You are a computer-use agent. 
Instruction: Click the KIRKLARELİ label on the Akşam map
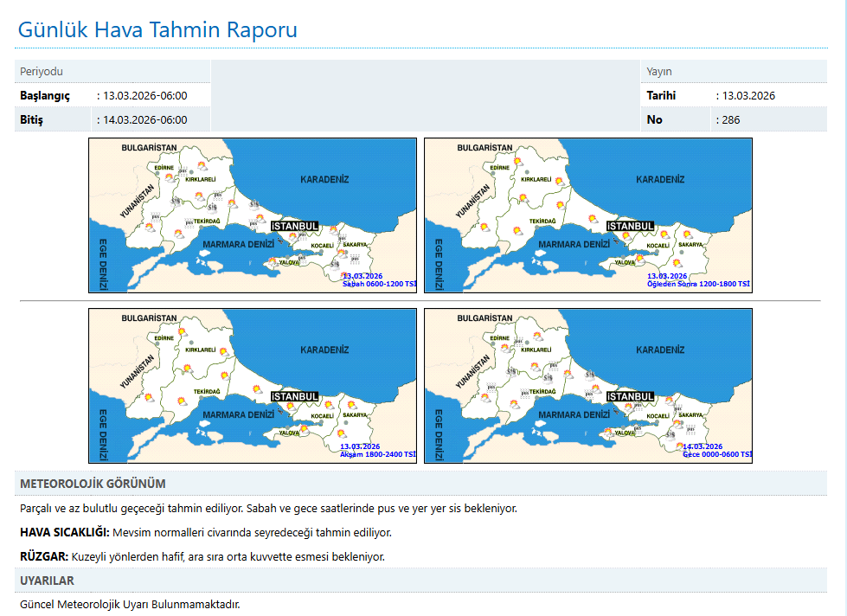pyautogui.click(x=201, y=350)
